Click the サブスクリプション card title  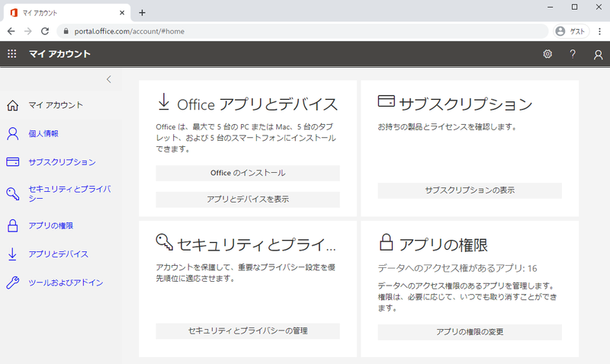tap(466, 104)
